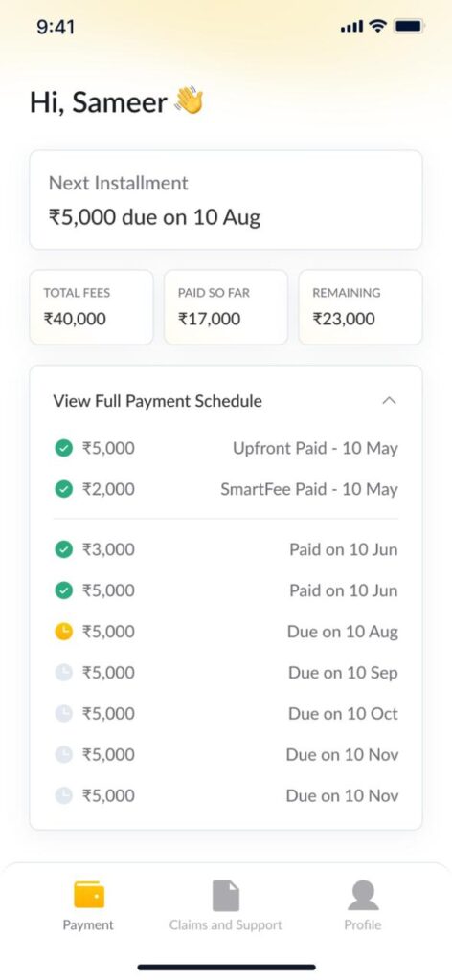Tap the green check for Upfront Paid
Screen dimensions: 452x980
[64, 448]
